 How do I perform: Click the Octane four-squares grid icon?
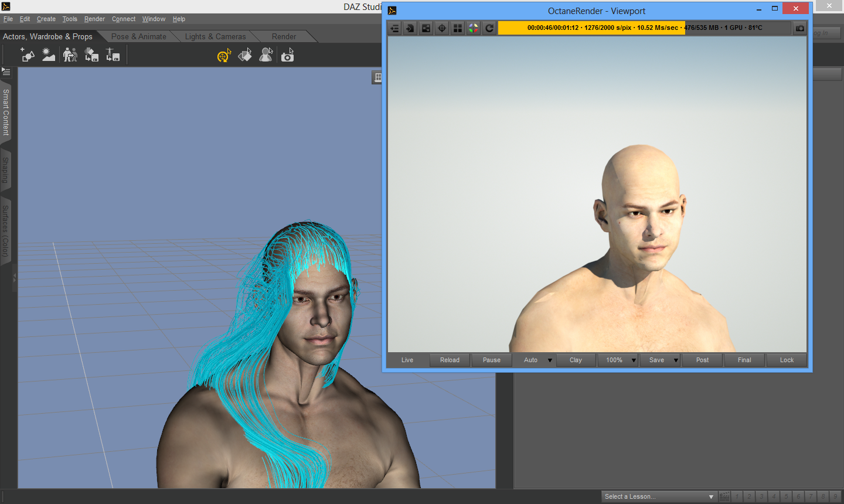pyautogui.click(x=458, y=28)
